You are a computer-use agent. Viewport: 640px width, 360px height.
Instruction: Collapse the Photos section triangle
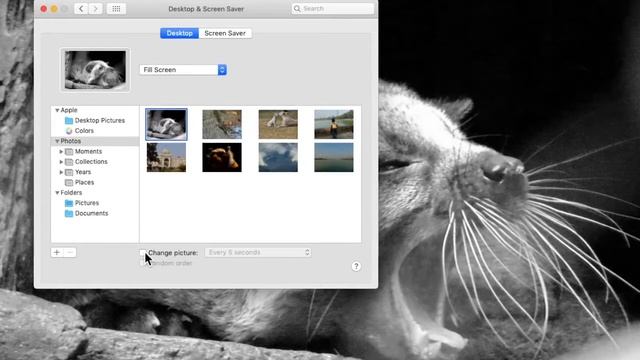click(57, 141)
